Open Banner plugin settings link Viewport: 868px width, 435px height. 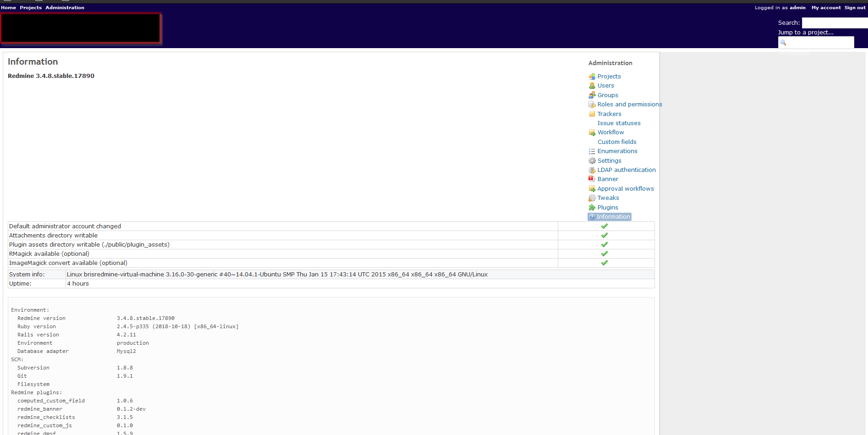608,179
